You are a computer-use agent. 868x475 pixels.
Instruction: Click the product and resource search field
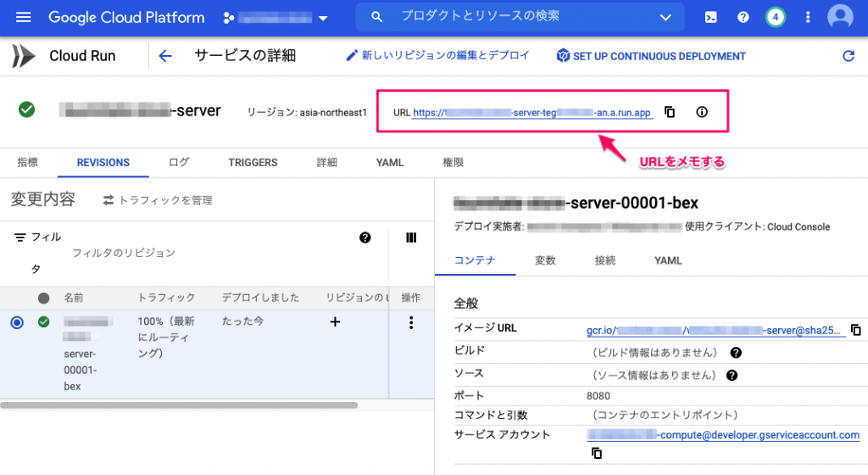[x=520, y=17]
